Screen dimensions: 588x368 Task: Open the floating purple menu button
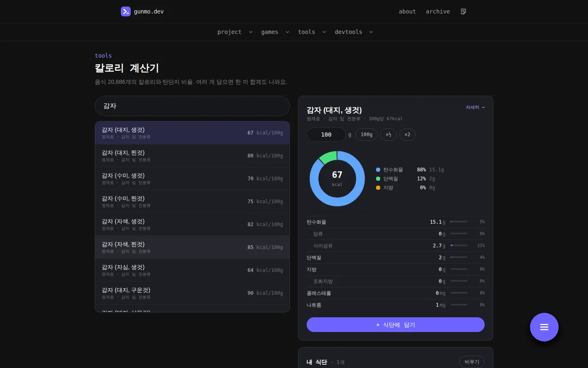[x=544, y=327]
